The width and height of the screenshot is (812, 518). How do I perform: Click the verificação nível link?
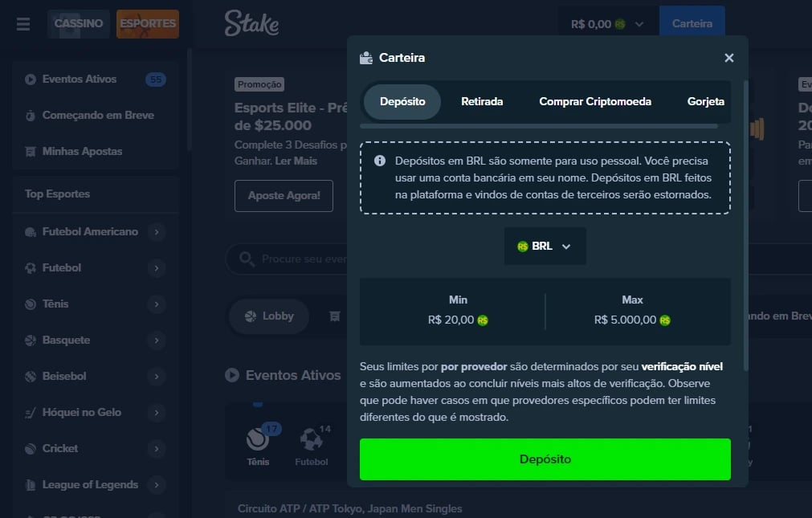coord(682,367)
